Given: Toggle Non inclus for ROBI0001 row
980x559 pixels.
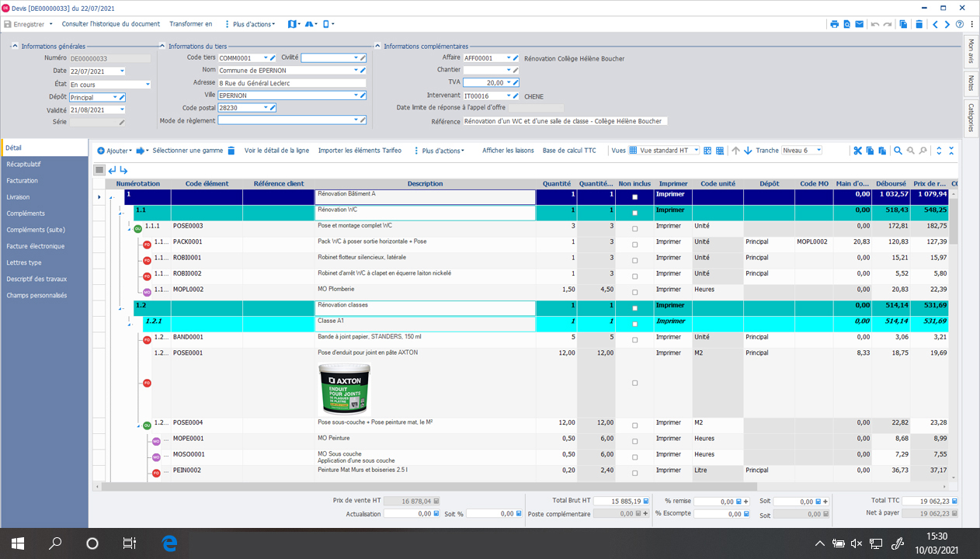Looking at the screenshot, I should pos(634,260).
